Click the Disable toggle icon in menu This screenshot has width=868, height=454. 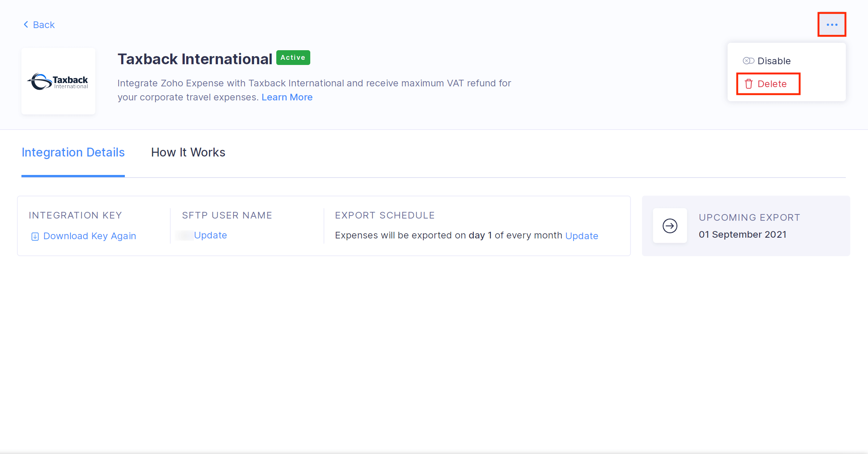[x=748, y=61]
